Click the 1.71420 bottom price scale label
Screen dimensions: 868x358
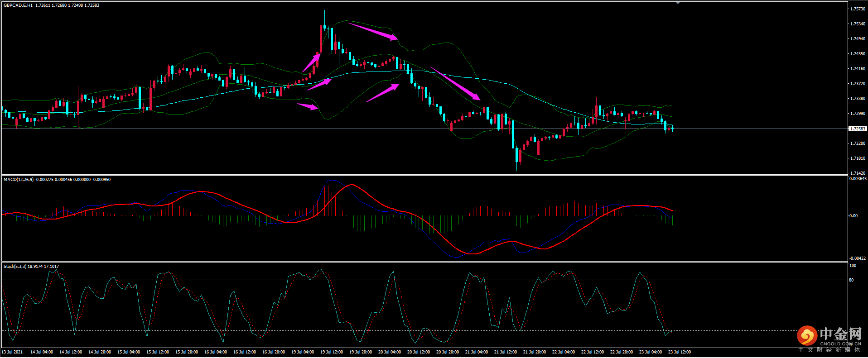coord(857,173)
